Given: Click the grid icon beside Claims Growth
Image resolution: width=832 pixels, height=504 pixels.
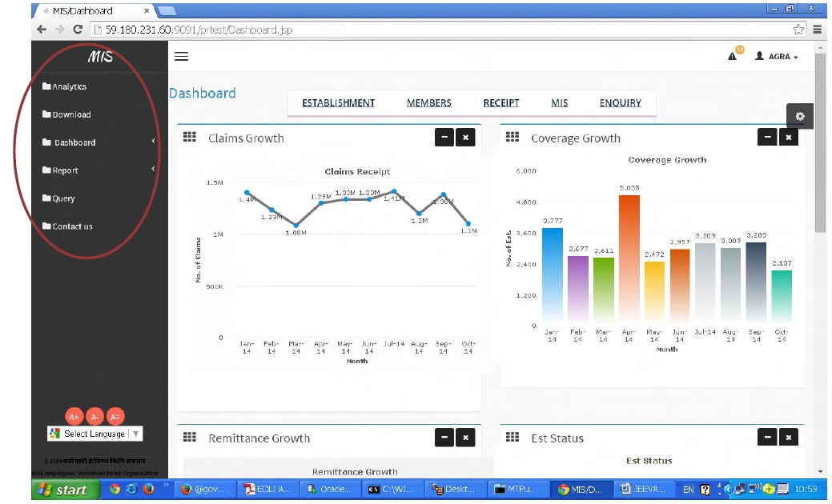Looking at the screenshot, I should [190, 138].
